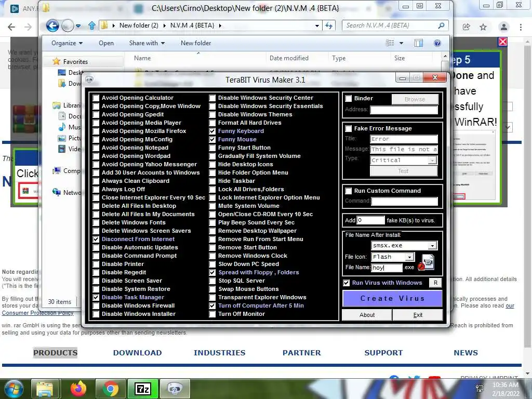Click the Exit button in TeraBIT
This screenshot has width=532, height=399.
[x=418, y=315]
